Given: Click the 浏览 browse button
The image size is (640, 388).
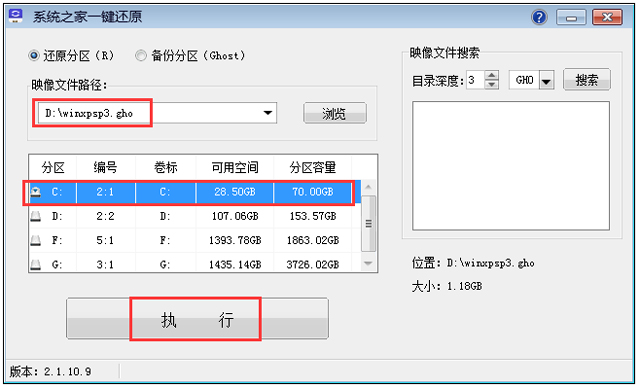Looking at the screenshot, I should 335,113.
